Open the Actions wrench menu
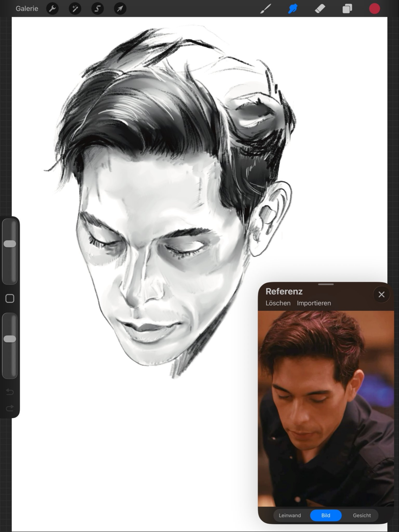Image resolution: width=399 pixels, height=532 pixels. (x=52, y=9)
